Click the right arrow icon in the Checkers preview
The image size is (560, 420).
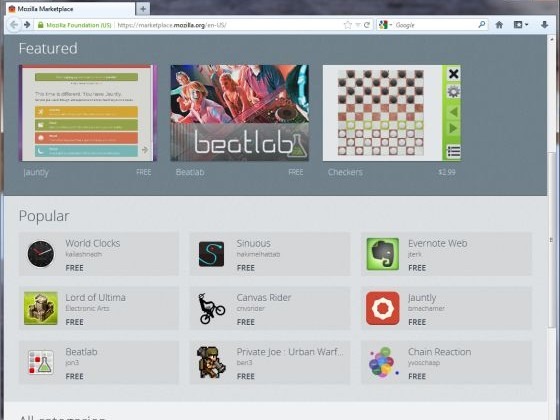click(x=453, y=128)
